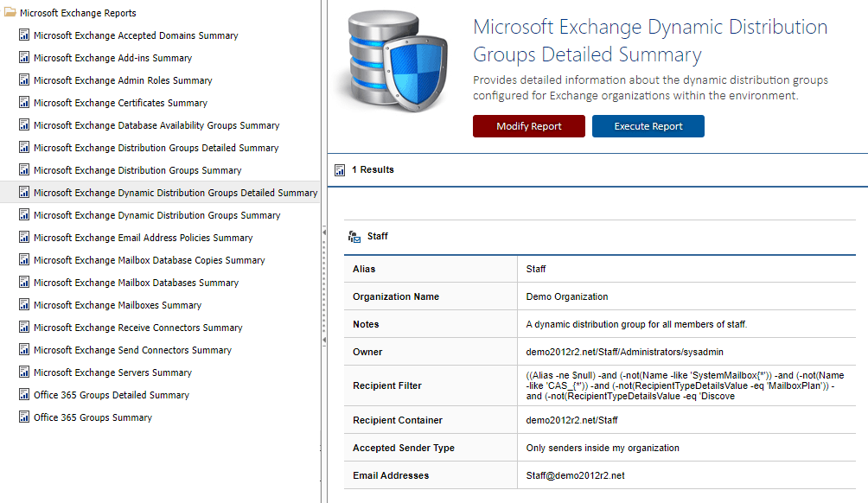The width and height of the screenshot is (868, 503).
Task: Click report icon beside Email Address Policies Summary
Action: (24, 237)
